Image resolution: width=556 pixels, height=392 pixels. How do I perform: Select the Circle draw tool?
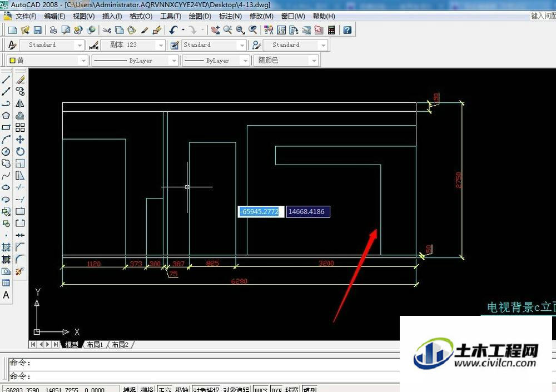(x=6, y=151)
